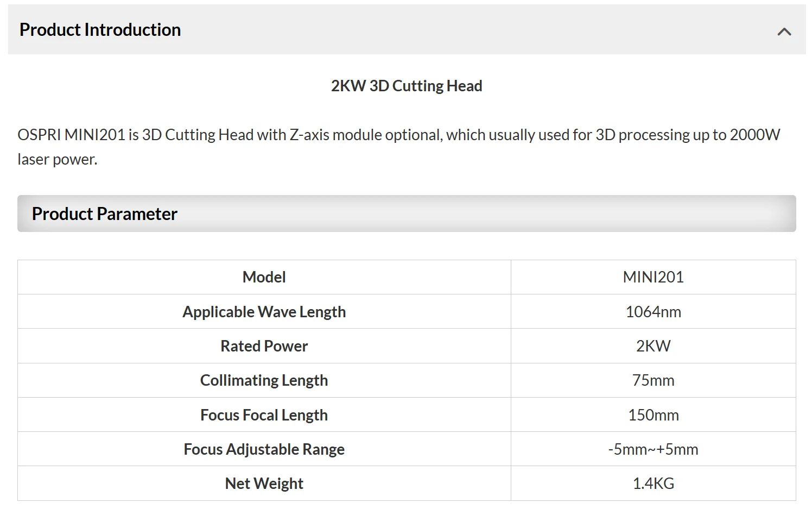Click the Product Parameter heading bar
812x515 pixels.
click(406, 213)
